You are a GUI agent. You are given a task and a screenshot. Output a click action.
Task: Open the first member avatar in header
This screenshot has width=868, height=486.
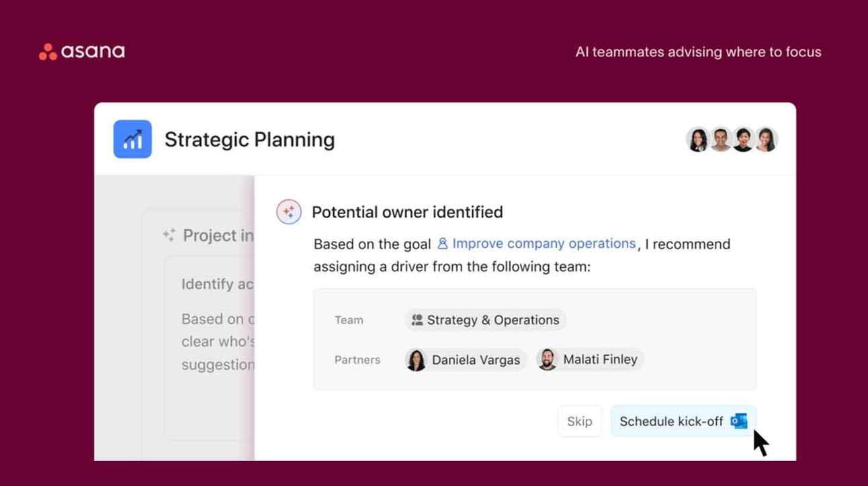coord(698,140)
